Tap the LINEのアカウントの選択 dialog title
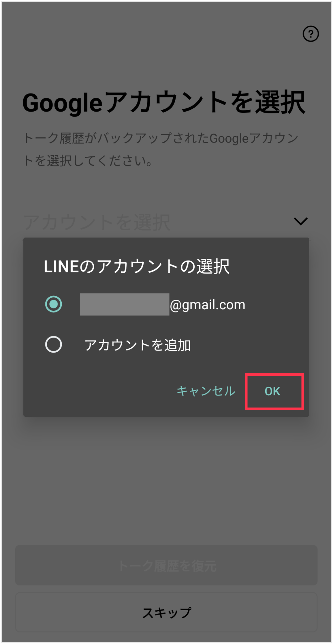The height and width of the screenshot is (644, 333). (x=137, y=266)
